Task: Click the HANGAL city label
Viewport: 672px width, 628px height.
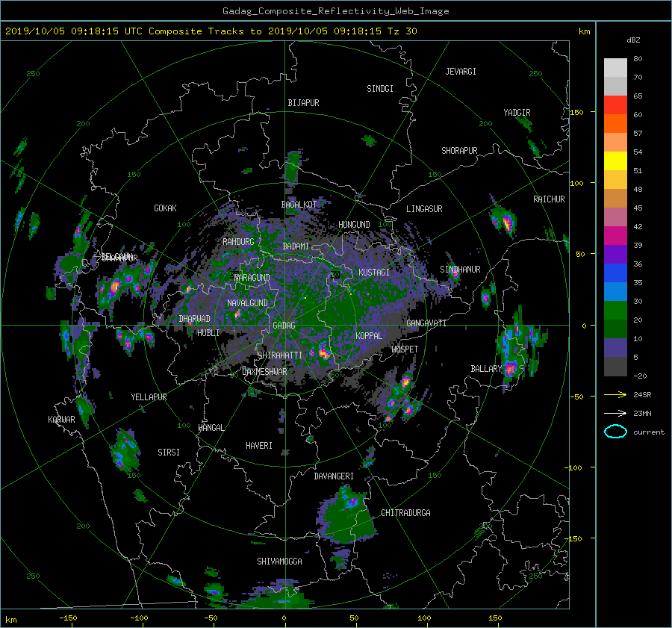Action: point(211,427)
